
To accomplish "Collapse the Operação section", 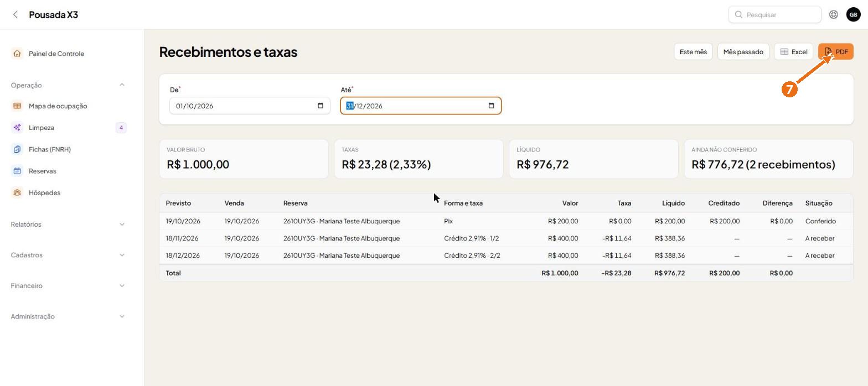I will click(122, 85).
